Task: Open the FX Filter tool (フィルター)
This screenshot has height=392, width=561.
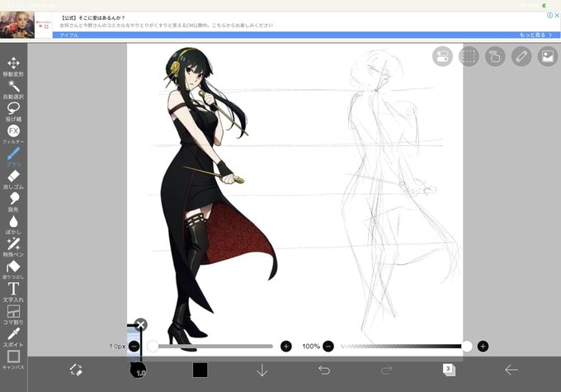Action: [13, 135]
